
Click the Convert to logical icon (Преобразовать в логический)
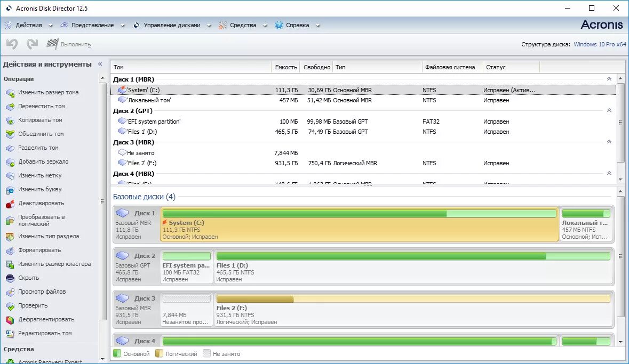10,221
